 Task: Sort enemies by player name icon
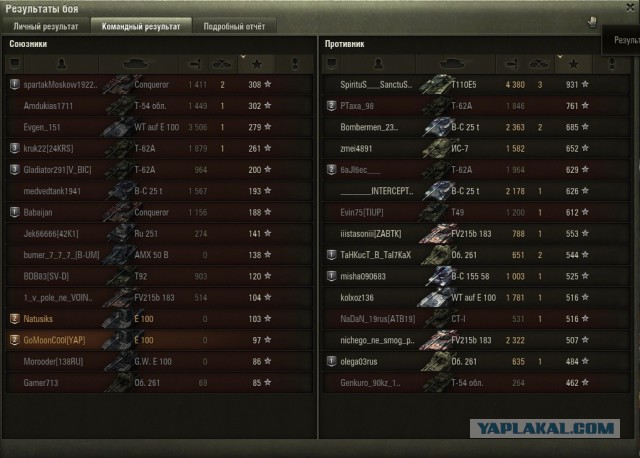point(378,64)
